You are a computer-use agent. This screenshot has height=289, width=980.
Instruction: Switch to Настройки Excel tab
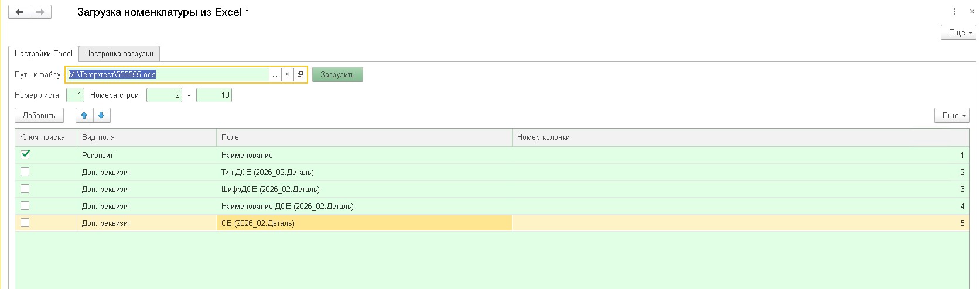pyautogui.click(x=43, y=53)
